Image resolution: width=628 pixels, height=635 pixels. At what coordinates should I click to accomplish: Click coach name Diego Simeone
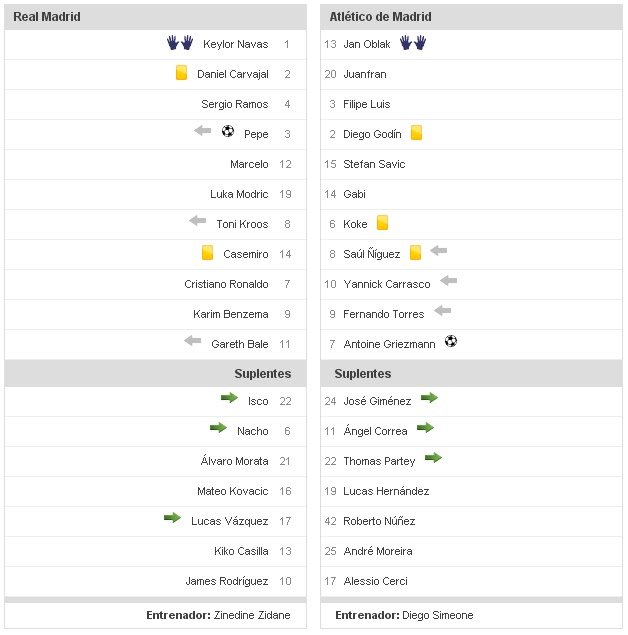(x=436, y=615)
